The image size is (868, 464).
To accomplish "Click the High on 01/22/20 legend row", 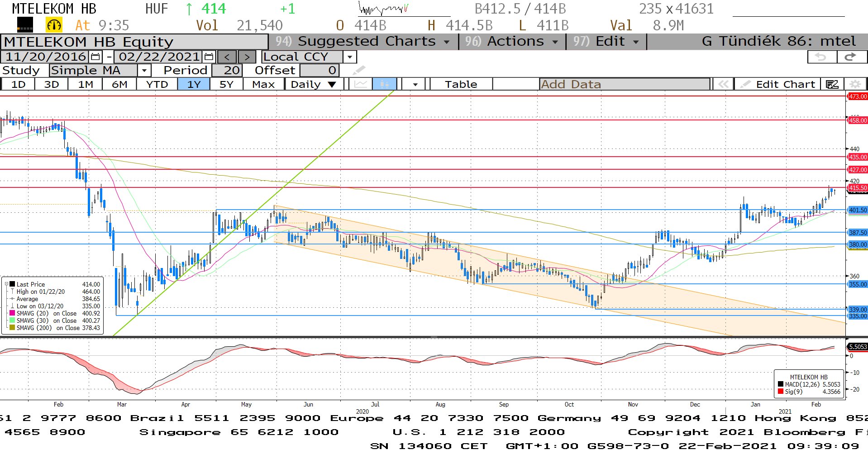I will coord(55,292).
